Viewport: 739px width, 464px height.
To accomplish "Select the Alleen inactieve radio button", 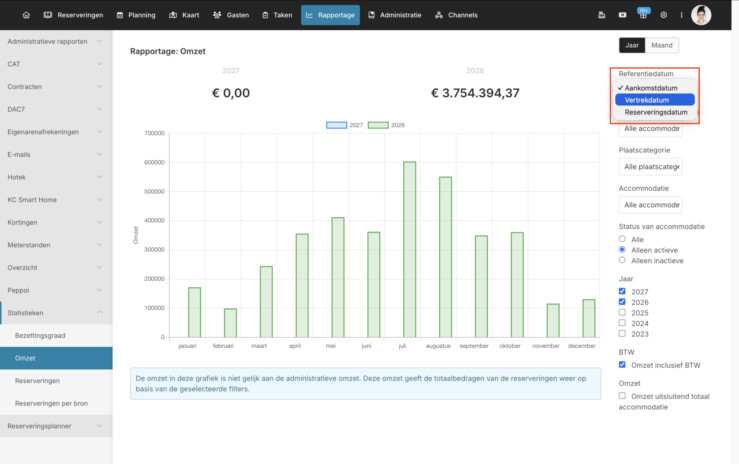I will [x=622, y=260].
